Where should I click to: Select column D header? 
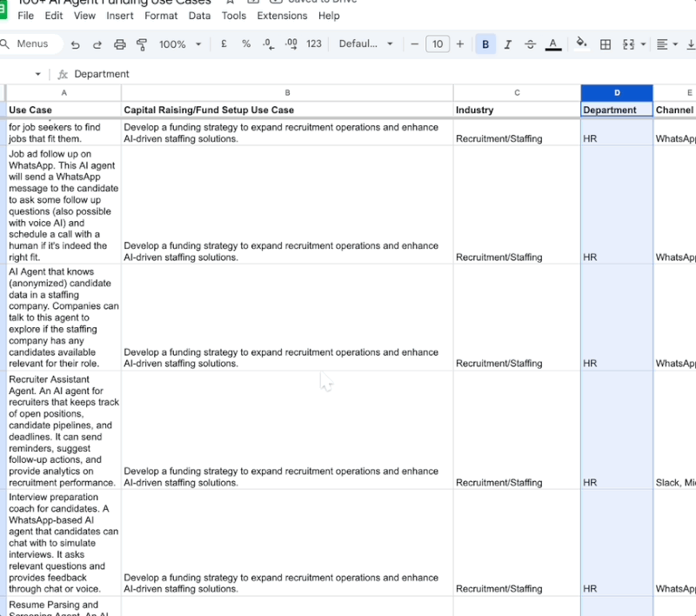[617, 93]
